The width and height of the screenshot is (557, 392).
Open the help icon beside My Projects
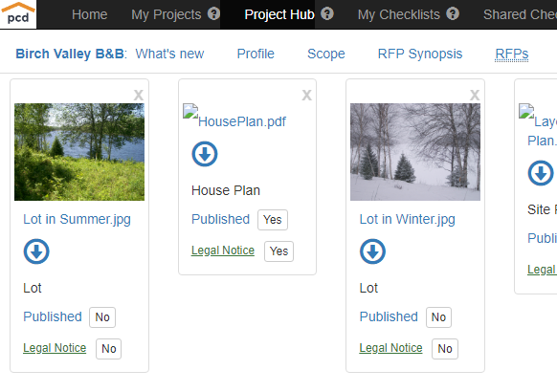tap(213, 13)
